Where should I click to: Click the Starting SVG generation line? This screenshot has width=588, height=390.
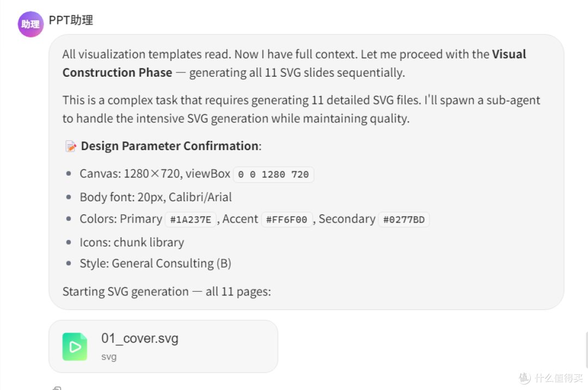click(x=167, y=292)
